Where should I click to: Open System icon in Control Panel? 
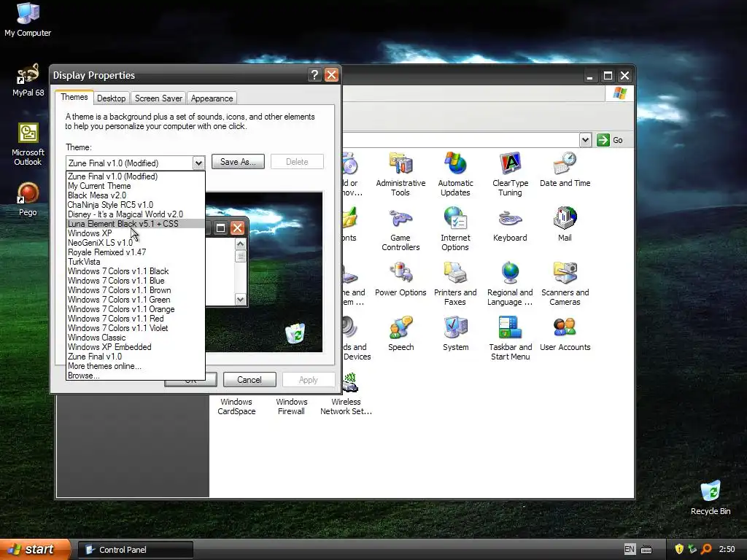[455, 334]
